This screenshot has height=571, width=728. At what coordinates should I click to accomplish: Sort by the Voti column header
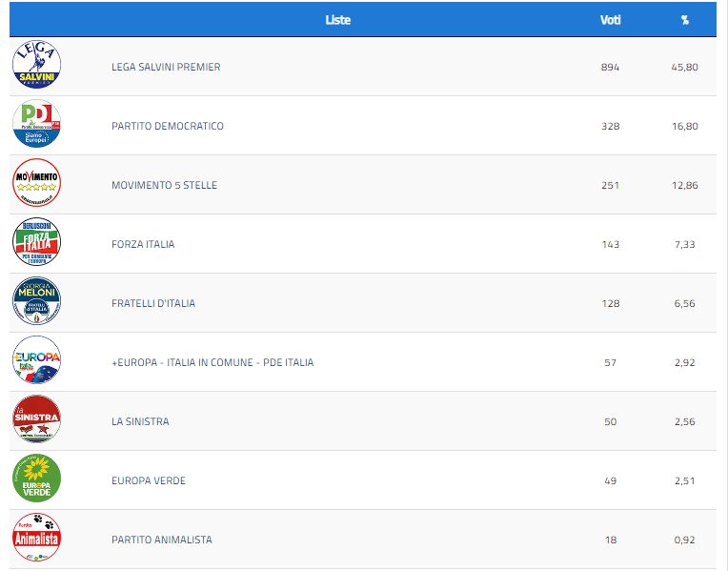(x=610, y=20)
